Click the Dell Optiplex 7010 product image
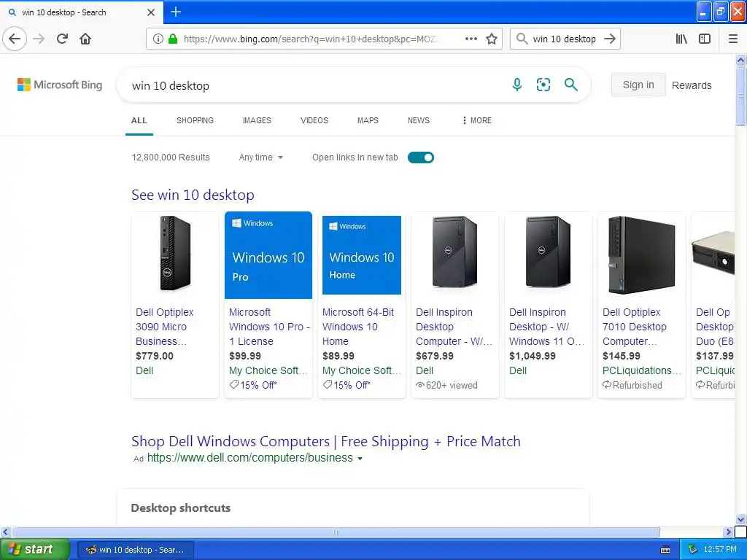 pos(642,254)
